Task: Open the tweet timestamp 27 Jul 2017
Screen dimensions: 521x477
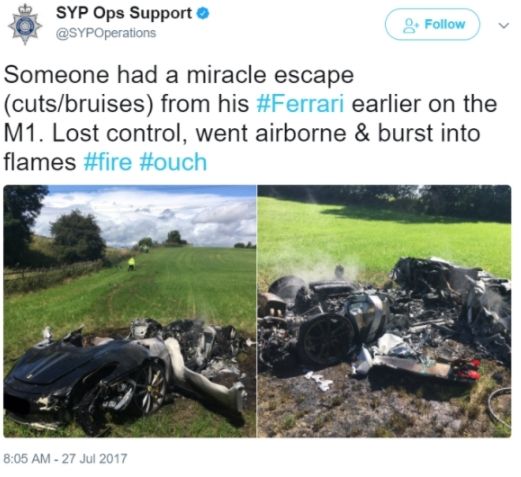Action: pyautogui.click(x=65, y=458)
